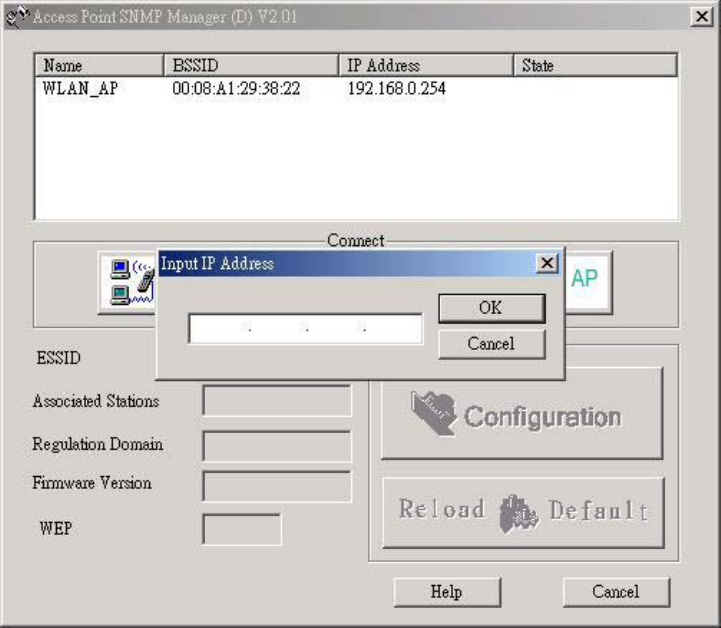
Task: Click the Reload Default button
Action: tap(523, 513)
